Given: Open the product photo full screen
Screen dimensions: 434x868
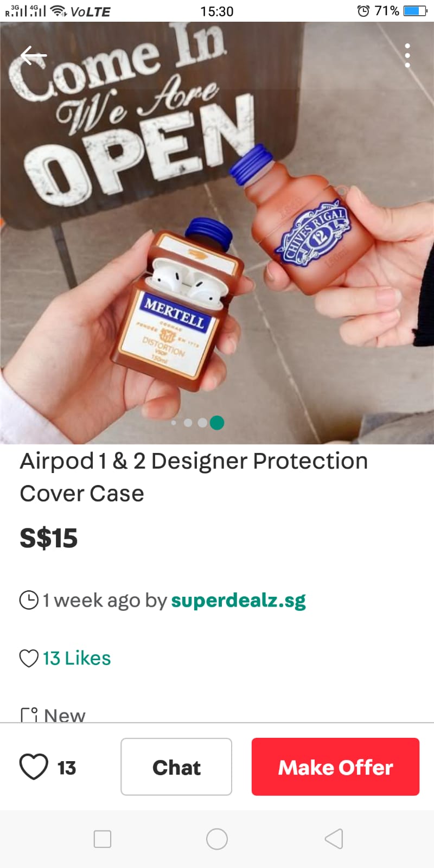Looking at the screenshot, I should [217, 233].
